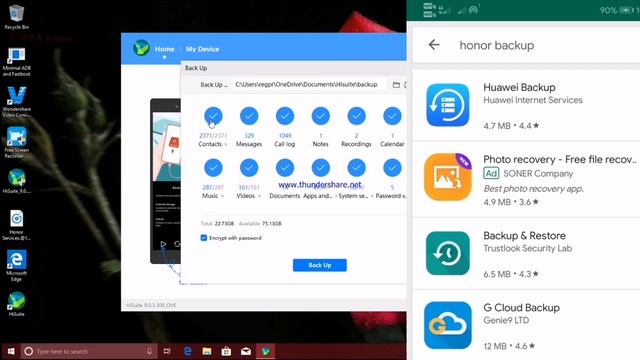Open Free Screen Recorder desktop icon
Viewport: 640px width, 360px height.
16,142
